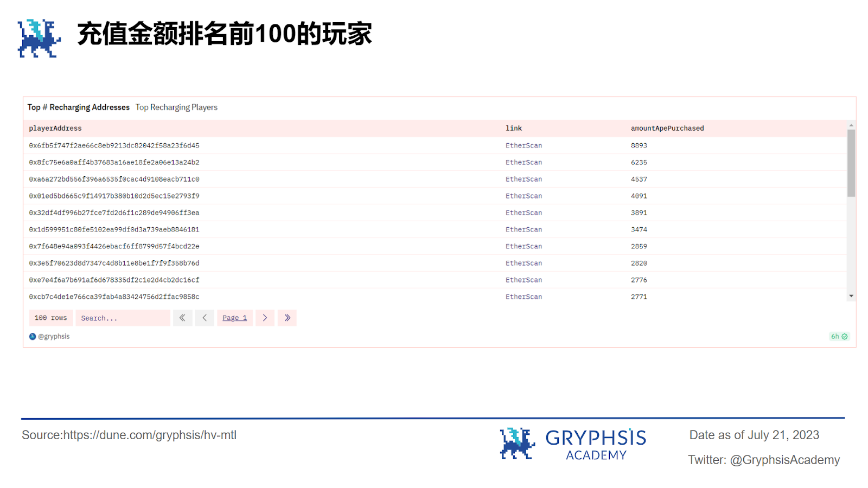Open EtherScan link for address 0x1d599951
This screenshot has width=868, height=488.
(x=524, y=229)
